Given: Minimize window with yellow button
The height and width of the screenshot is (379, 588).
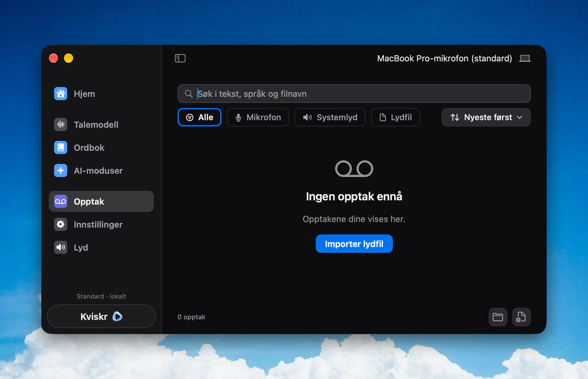Looking at the screenshot, I should 68,58.
